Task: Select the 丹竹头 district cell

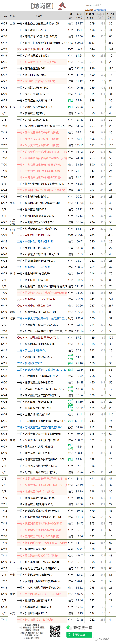Action: (12, 232)
